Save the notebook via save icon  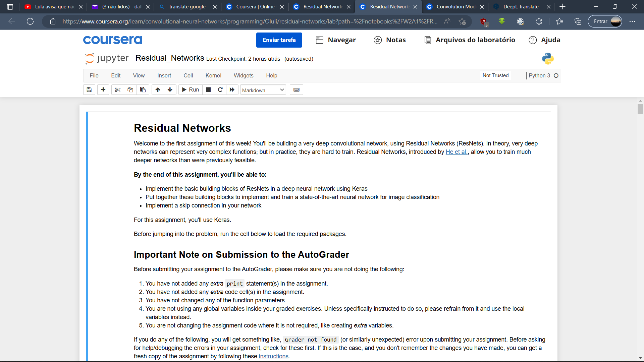point(89,89)
